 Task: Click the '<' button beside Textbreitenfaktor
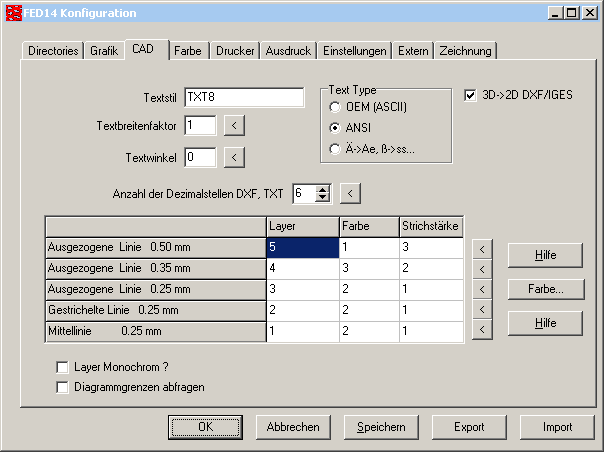pos(232,125)
